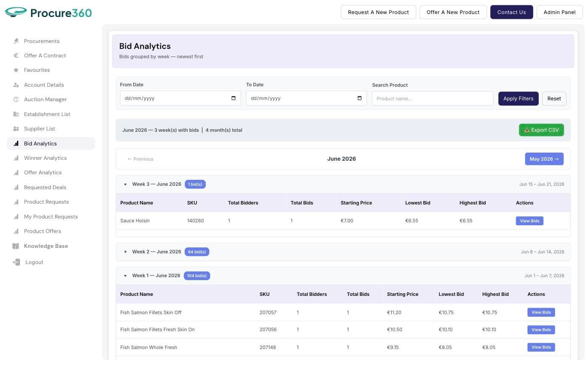The image size is (588, 369).
Task: Click the building icon for Establishment List
Action: (16, 114)
